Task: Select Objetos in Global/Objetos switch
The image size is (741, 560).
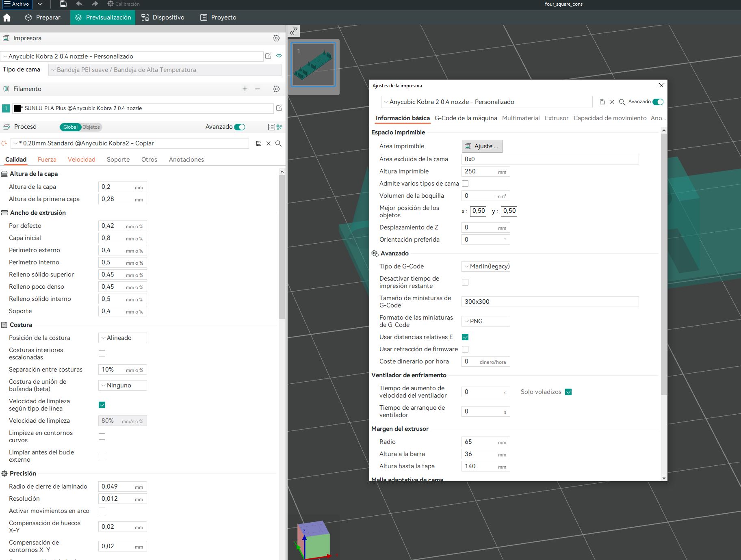Action: coord(91,127)
